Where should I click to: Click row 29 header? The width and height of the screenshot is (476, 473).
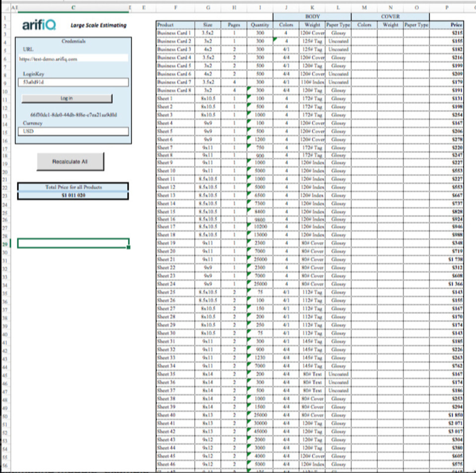tap(5, 243)
